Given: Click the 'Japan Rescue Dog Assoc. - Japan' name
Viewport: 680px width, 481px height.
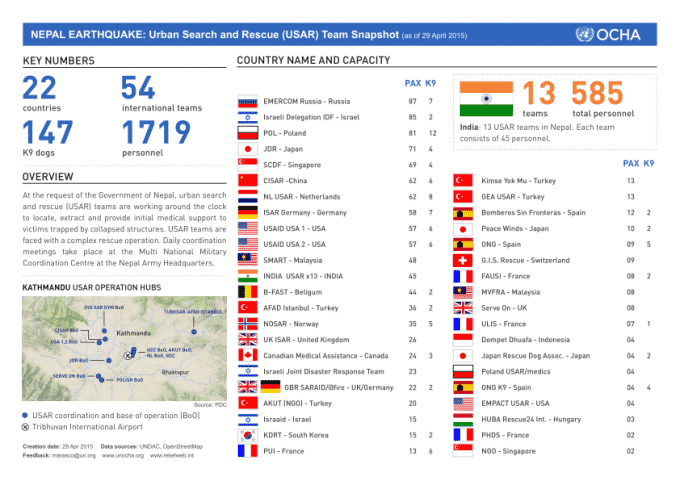Looking at the screenshot, I should coord(536,356).
